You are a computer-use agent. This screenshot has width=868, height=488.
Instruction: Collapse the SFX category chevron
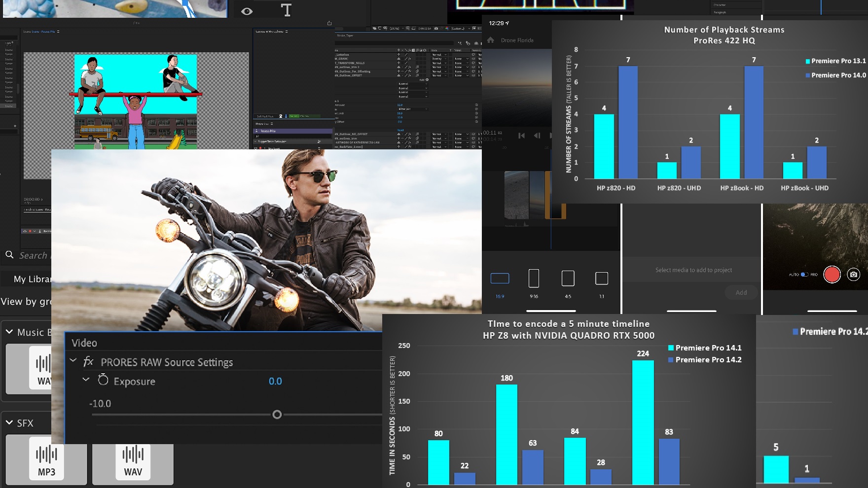(x=9, y=423)
